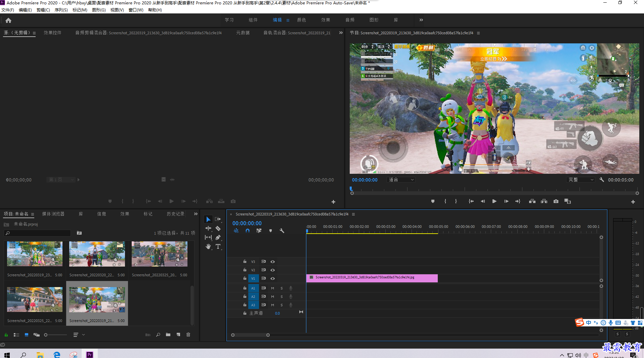This screenshot has width=644, height=358.
Task: Add marker in timeline panel
Action: [270, 231]
